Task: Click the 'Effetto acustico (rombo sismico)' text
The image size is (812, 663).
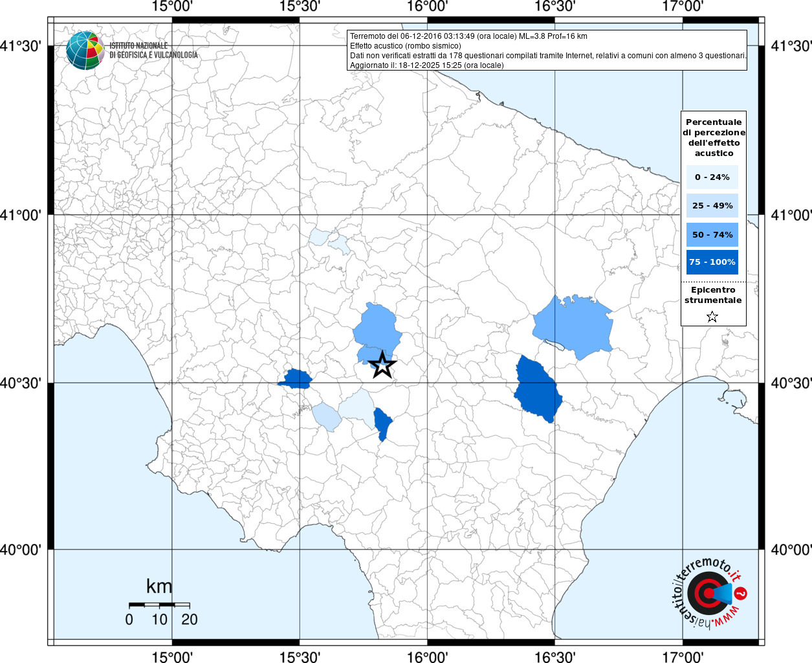Action: click(x=406, y=46)
